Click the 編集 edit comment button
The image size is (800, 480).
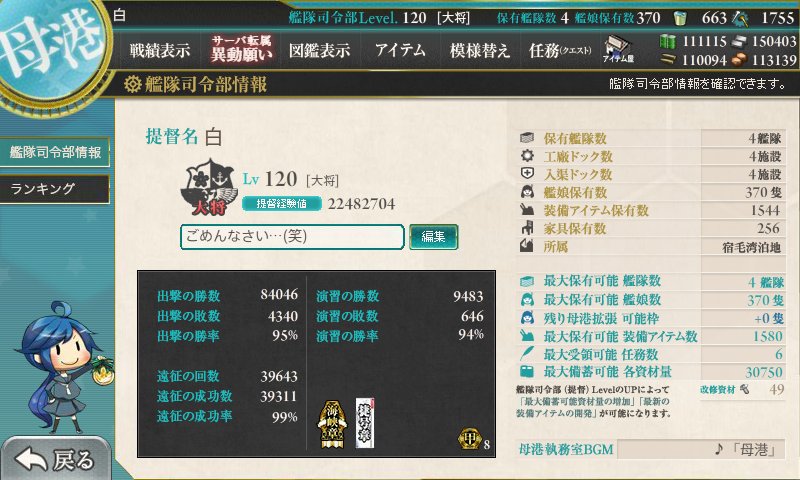(434, 237)
